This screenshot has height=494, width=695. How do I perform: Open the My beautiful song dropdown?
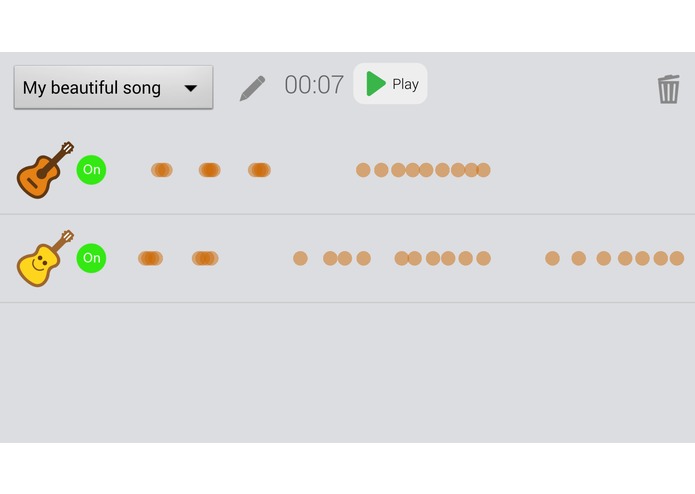[x=112, y=88]
